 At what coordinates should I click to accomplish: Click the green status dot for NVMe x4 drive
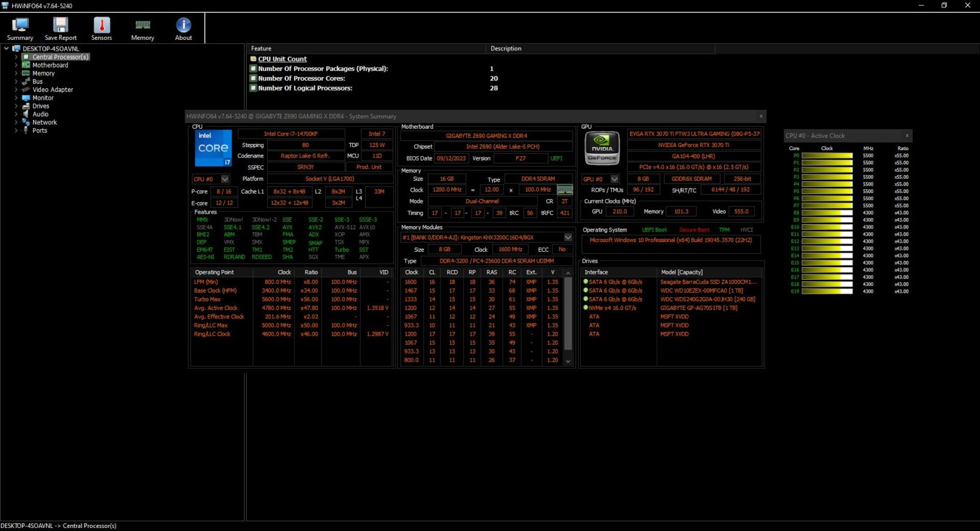[x=586, y=307]
